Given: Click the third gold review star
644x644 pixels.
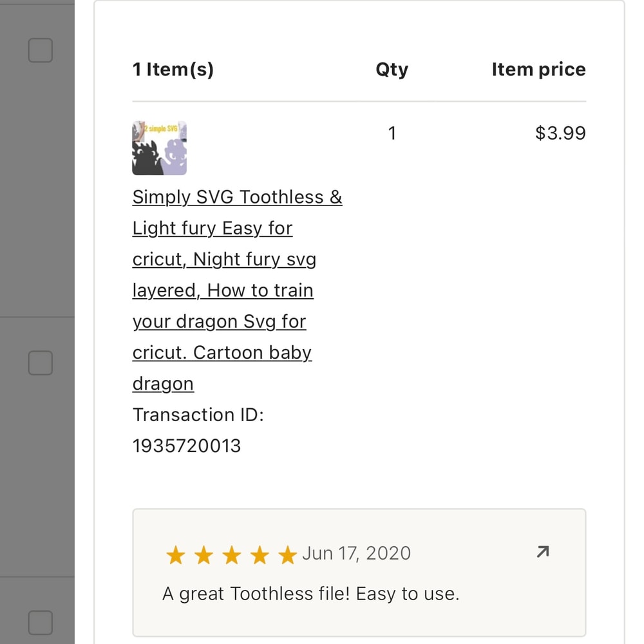Looking at the screenshot, I should [x=231, y=554].
